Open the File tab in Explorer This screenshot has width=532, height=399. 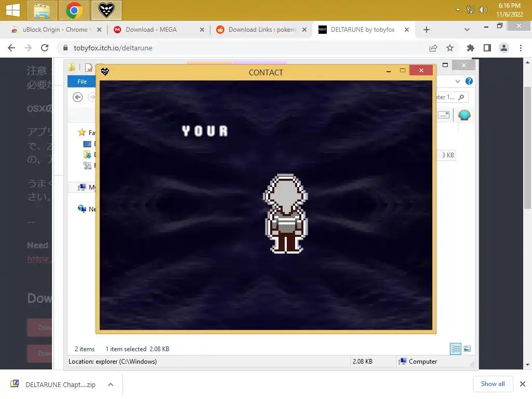[x=82, y=82]
